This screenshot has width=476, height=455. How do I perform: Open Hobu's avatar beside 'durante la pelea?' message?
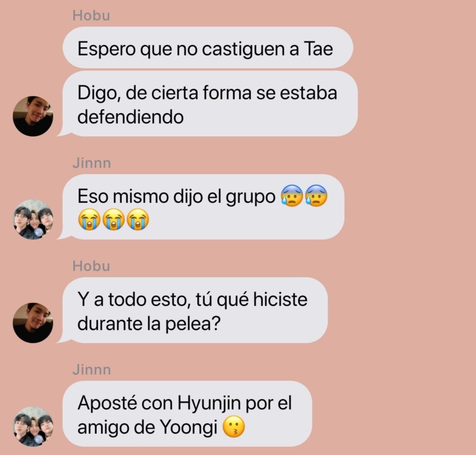pos(33,323)
